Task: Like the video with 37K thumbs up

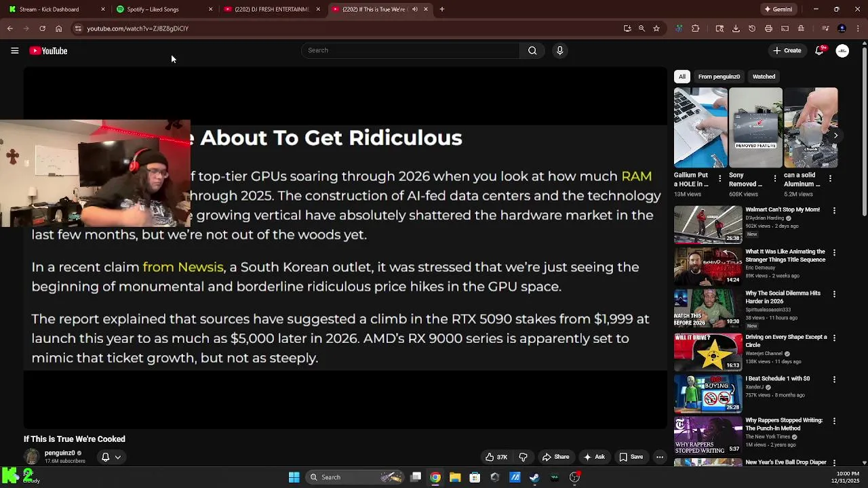Action: click(496, 457)
